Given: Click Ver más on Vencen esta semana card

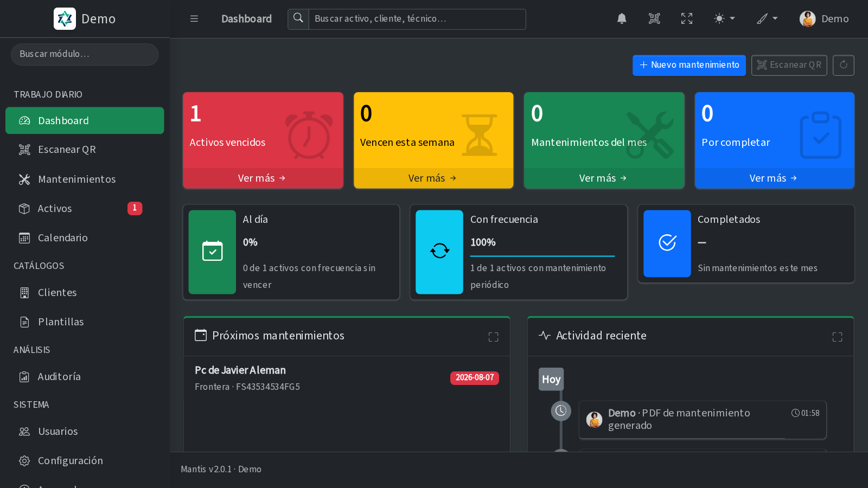Looking at the screenshot, I should click(x=433, y=178).
